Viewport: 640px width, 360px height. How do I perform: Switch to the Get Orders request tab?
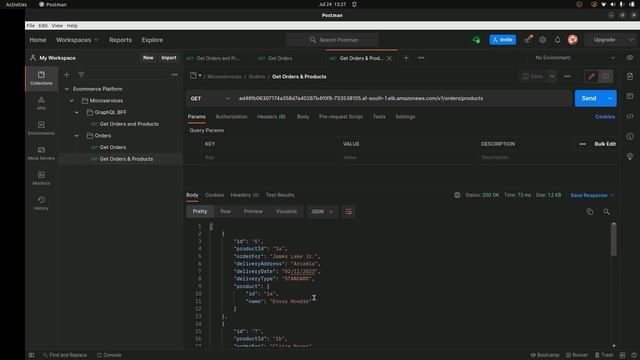click(x=280, y=58)
